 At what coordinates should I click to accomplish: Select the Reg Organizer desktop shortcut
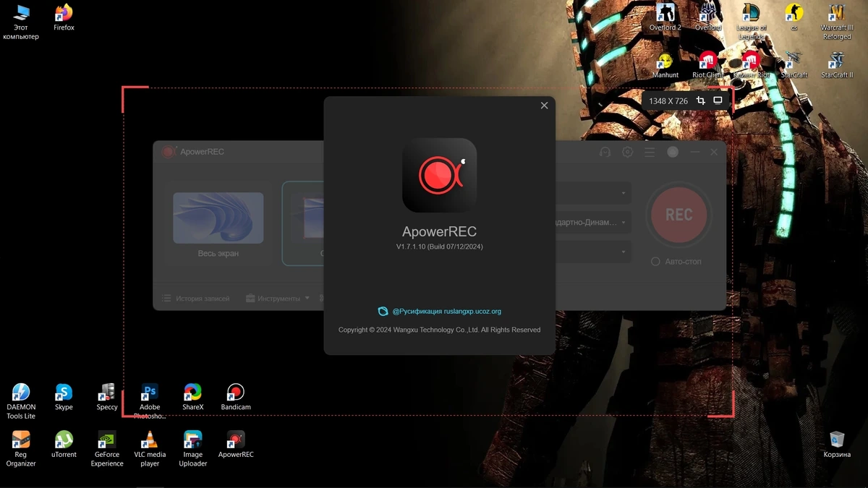click(21, 448)
